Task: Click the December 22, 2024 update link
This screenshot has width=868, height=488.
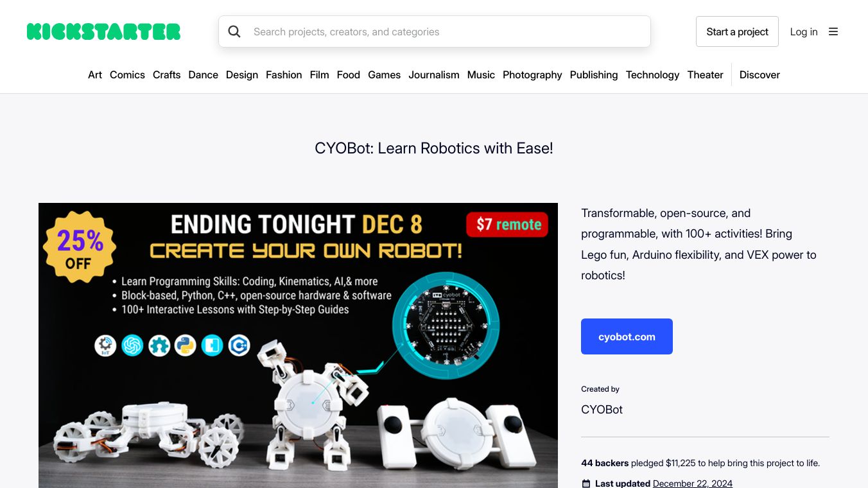Action: point(693,484)
